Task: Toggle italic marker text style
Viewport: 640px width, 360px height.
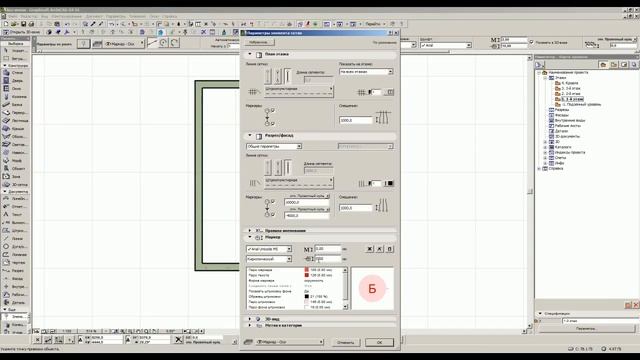Action: coord(380,249)
